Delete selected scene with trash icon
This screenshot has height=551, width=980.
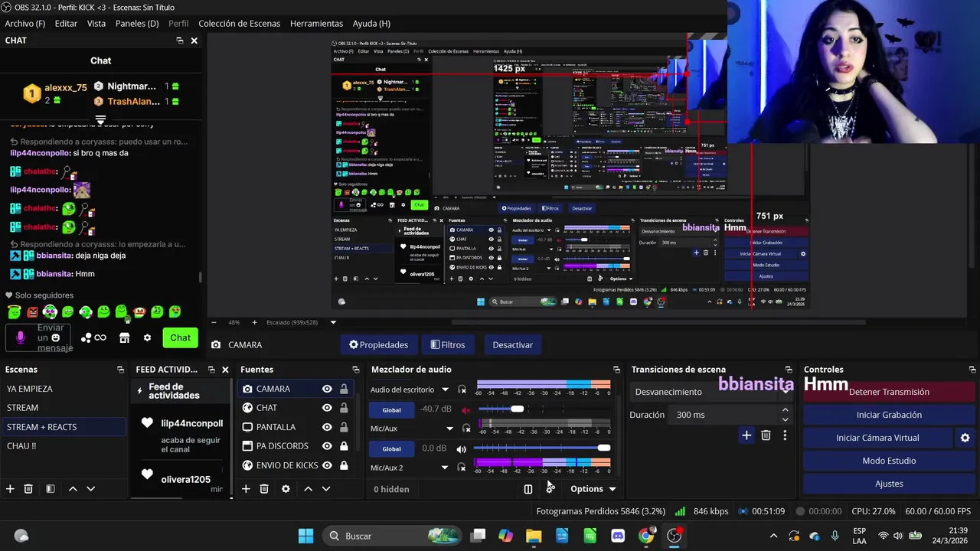[x=28, y=489]
